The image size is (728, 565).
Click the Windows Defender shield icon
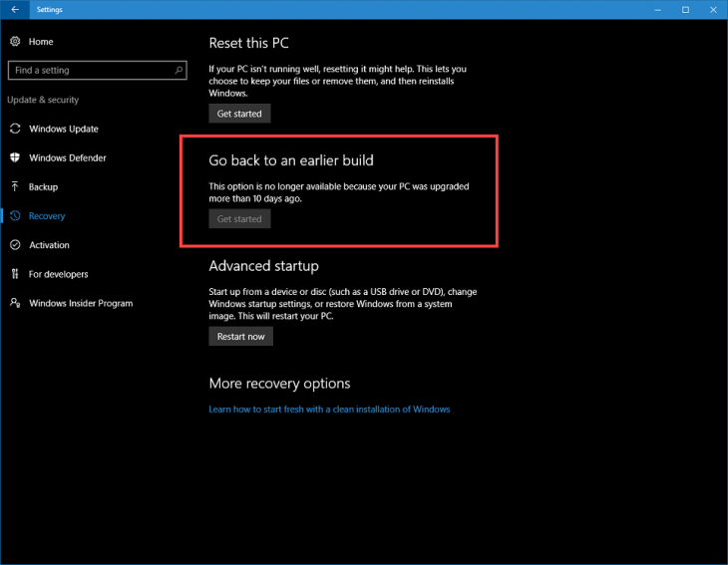(x=15, y=157)
